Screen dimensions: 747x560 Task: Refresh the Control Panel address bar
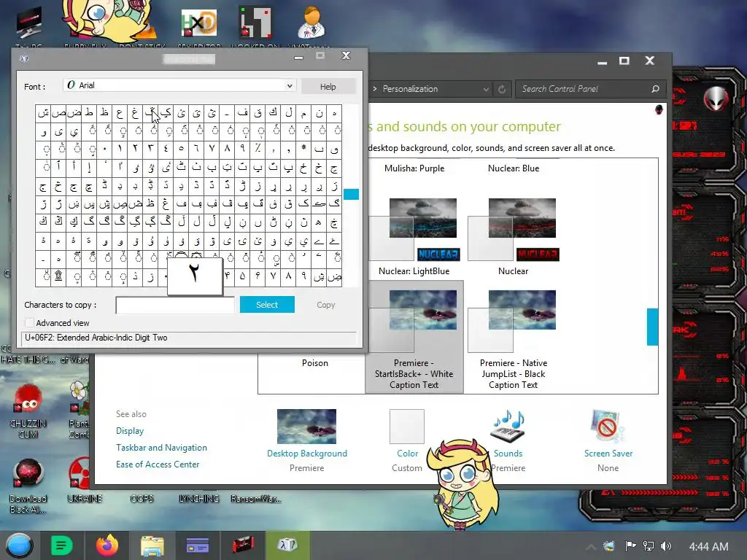tap(502, 89)
